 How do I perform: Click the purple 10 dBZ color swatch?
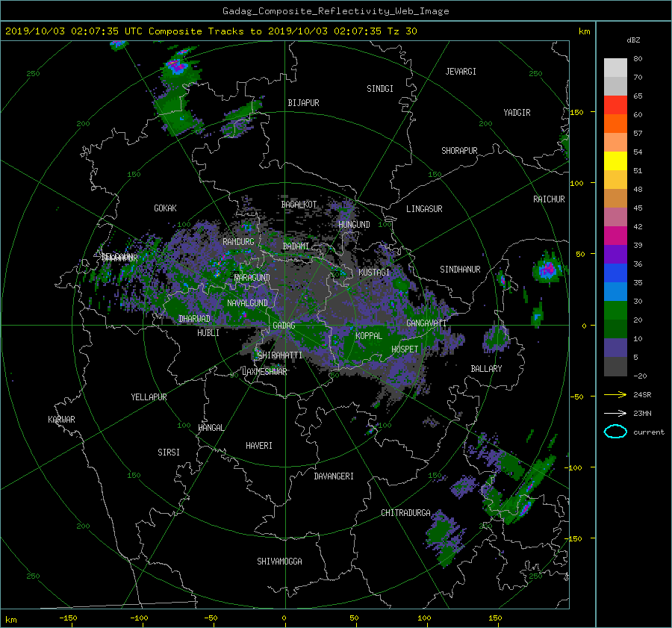615,348
